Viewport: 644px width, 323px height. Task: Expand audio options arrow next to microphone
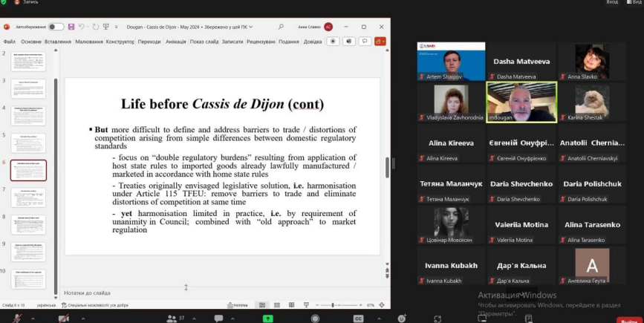point(33,319)
